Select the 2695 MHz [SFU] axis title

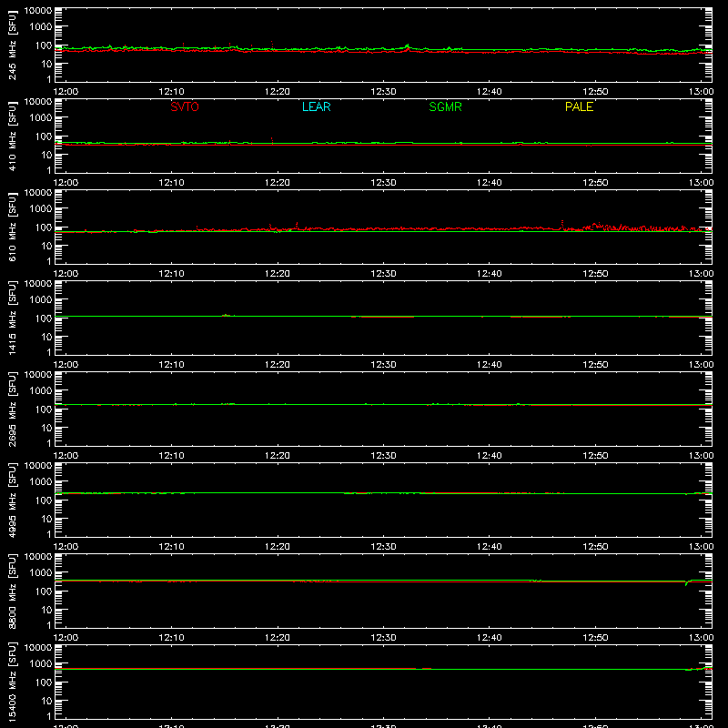[13, 409]
